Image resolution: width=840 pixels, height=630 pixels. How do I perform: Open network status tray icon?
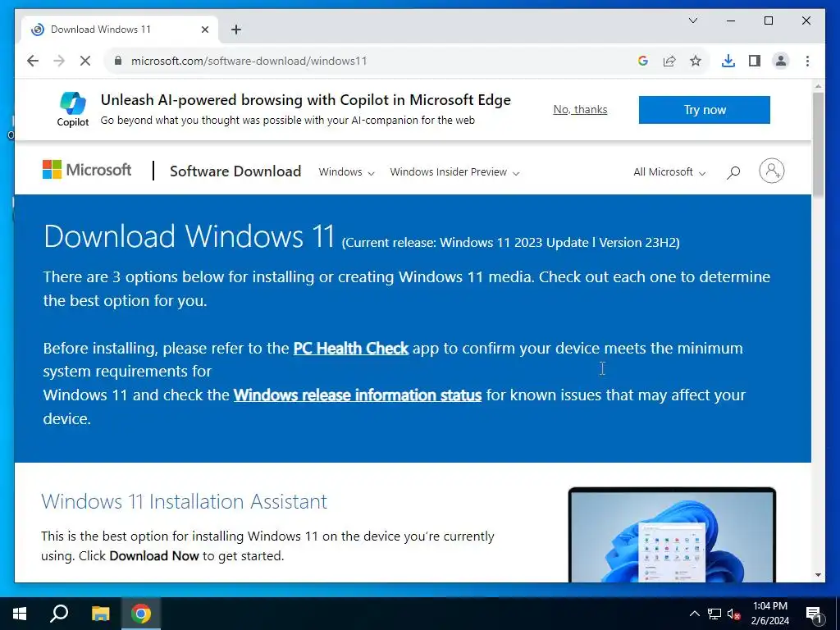click(714, 614)
